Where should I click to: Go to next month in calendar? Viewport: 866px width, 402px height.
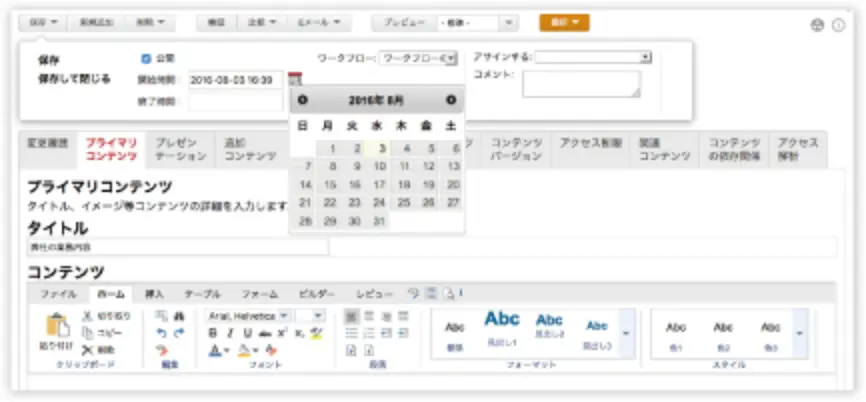[451, 100]
